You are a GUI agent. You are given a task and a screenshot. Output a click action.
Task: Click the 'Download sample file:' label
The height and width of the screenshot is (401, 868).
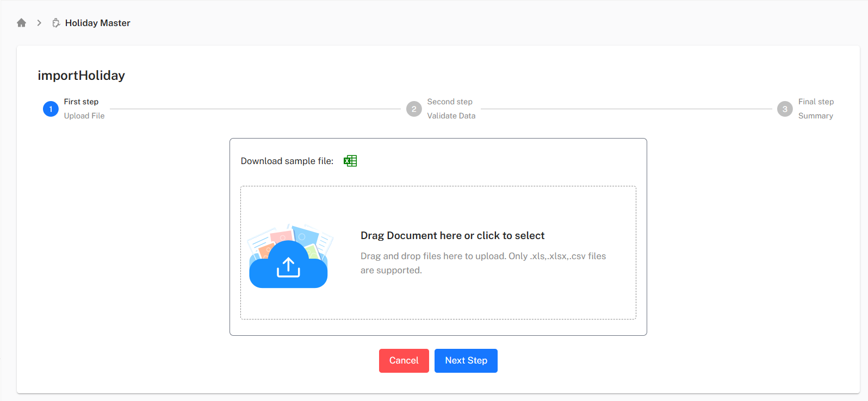[287, 161]
